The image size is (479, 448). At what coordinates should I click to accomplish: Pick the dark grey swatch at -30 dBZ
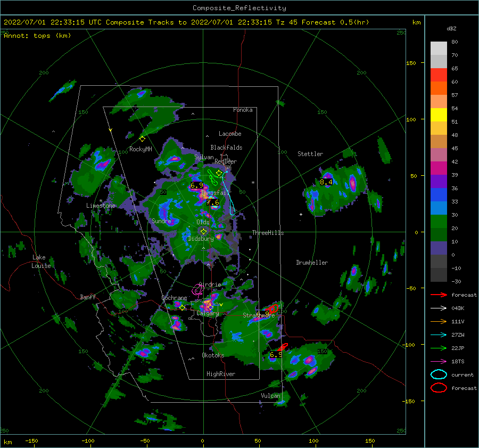point(439,275)
